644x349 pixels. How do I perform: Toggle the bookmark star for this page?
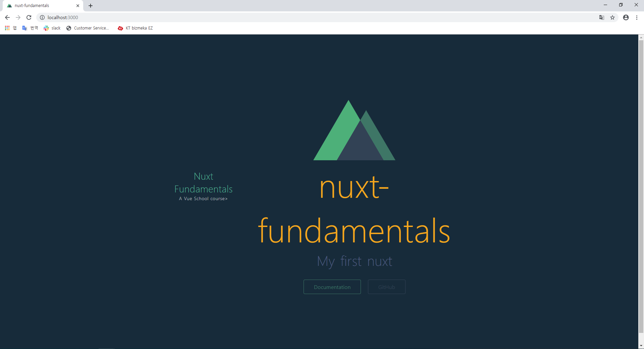coord(613,17)
